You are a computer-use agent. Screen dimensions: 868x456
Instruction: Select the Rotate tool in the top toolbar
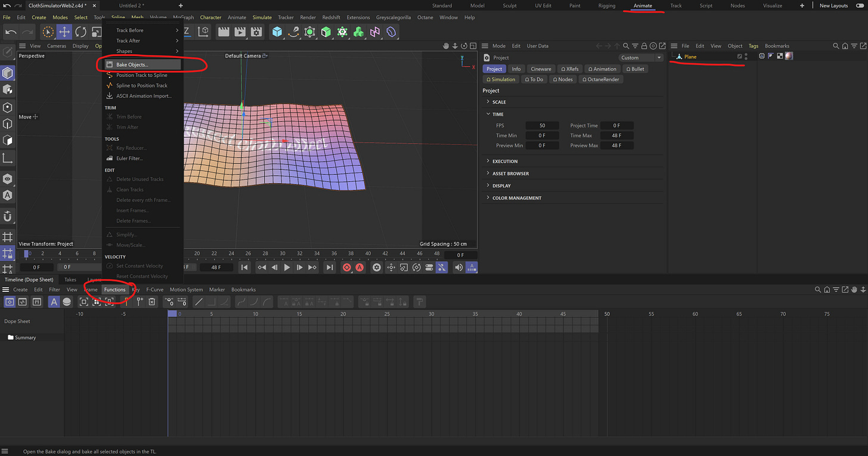(x=80, y=32)
